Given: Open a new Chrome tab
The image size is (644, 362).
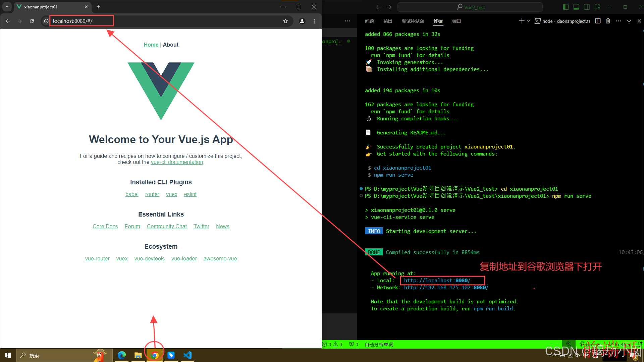Looking at the screenshot, I should (x=98, y=7).
